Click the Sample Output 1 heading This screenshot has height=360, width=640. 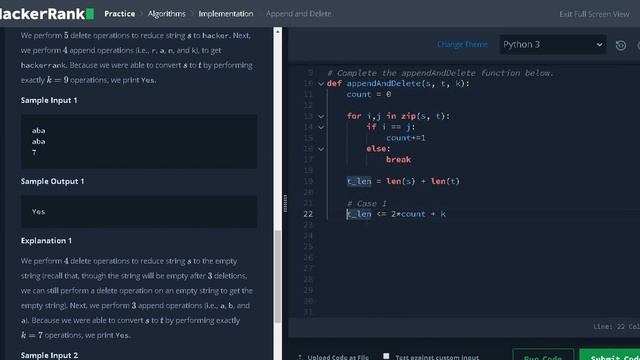(52, 181)
